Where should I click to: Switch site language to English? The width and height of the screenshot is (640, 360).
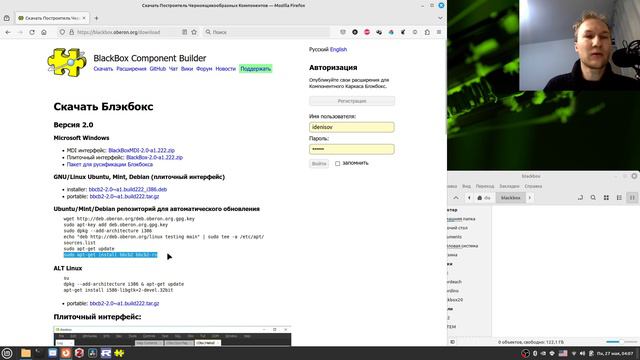[338, 49]
